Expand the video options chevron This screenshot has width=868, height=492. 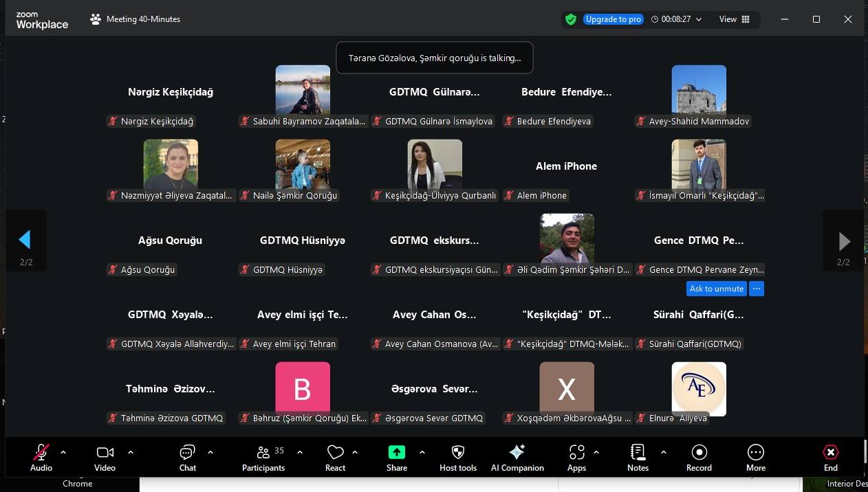coord(131,452)
